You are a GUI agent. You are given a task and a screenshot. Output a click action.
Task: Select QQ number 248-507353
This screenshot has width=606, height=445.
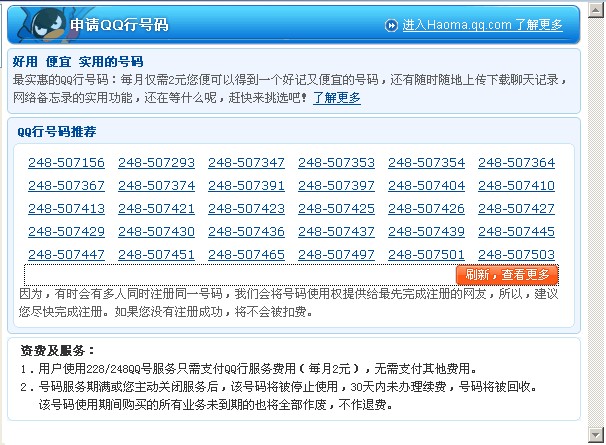point(336,163)
